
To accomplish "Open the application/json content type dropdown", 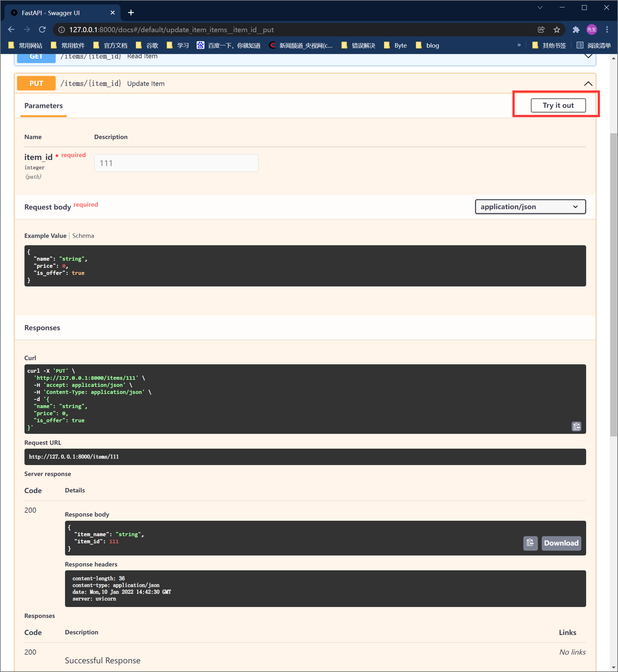I will (530, 207).
